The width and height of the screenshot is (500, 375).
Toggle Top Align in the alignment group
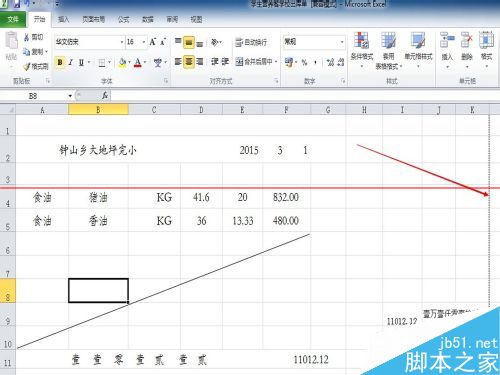178,42
